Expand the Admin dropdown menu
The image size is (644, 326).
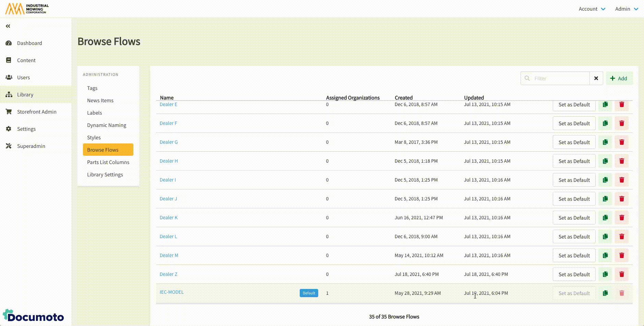pos(626,9)
